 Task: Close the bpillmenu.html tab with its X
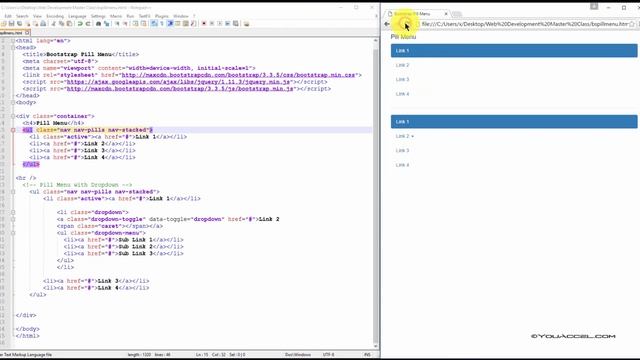(x=27, y=33)
